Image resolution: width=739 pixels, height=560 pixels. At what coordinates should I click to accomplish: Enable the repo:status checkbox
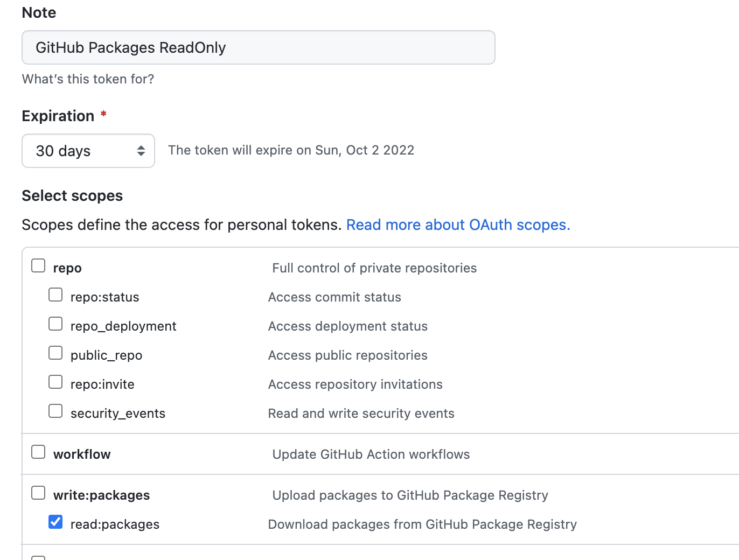tap(55, 295)
